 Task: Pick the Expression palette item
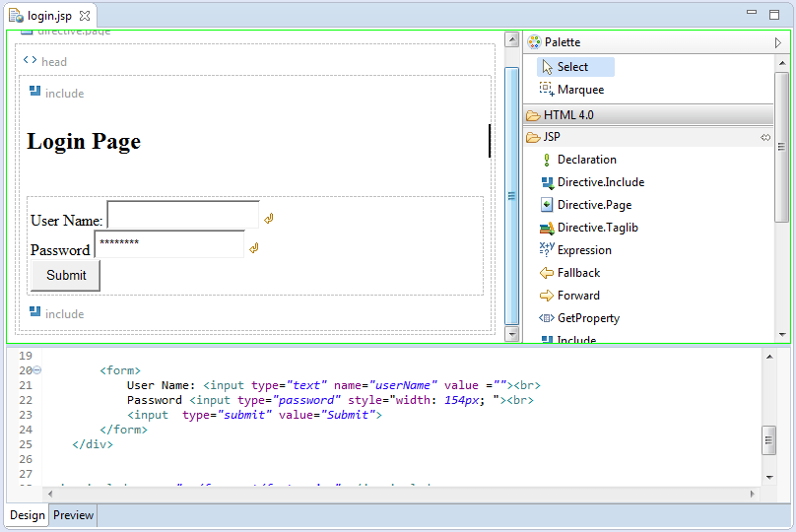575,250
